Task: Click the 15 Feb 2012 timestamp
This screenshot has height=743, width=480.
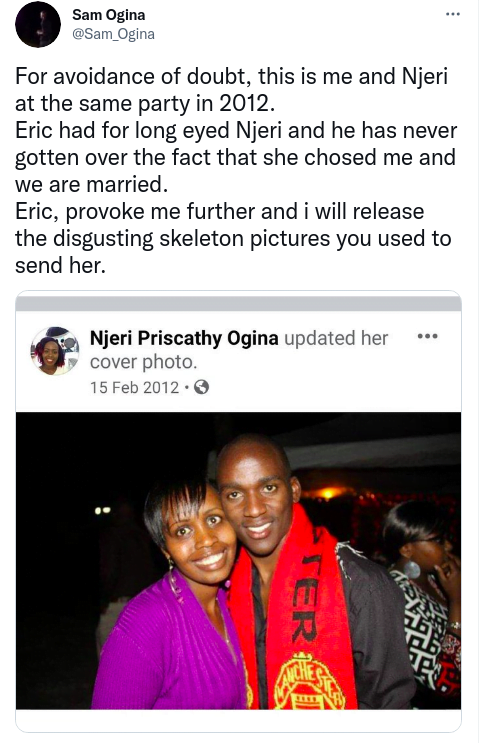Action: tap(135, 387)
